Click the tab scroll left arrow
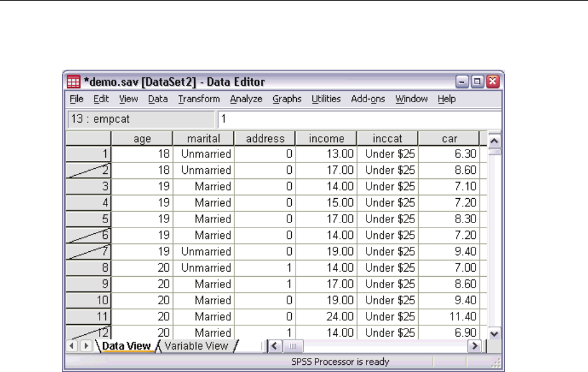This screenshot has width=588, height=372. 72,346
